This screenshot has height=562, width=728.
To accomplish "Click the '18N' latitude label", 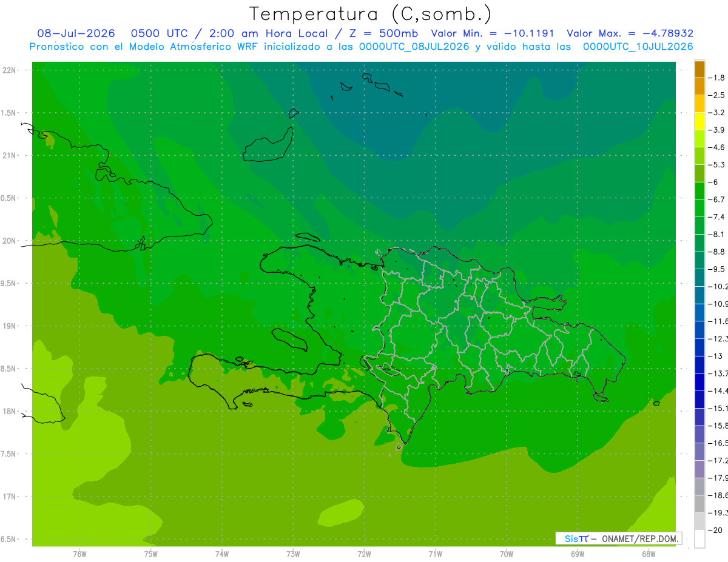I will tap(10, 411).
